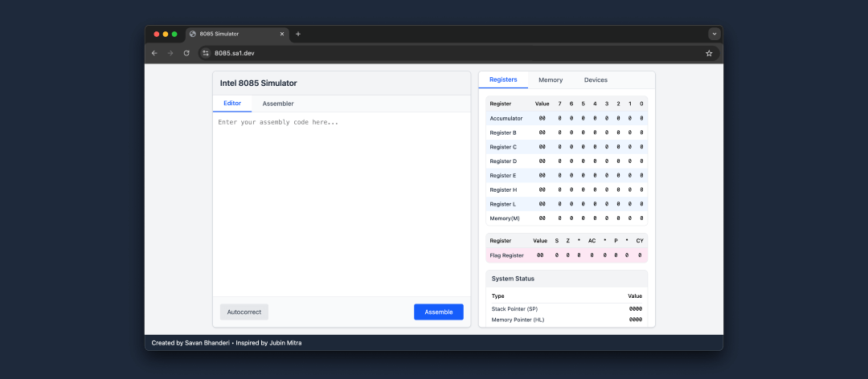Viewport: 868px width, 379px height.
Task: Click inside the assembly code editor
Action: click(342, 201)
